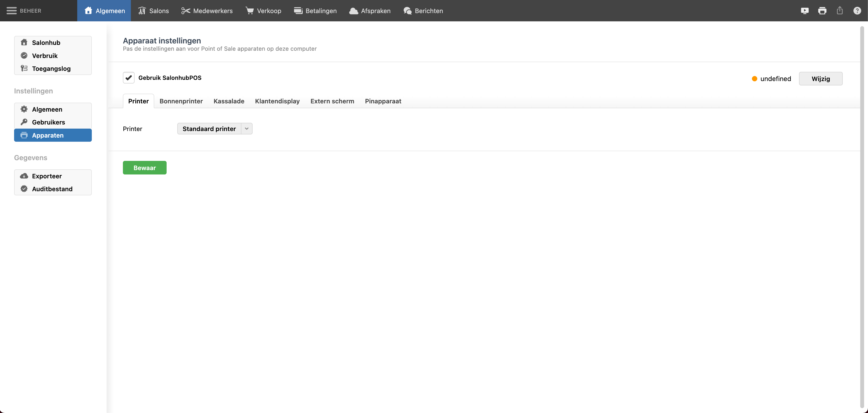The image size is (868, 413).
Task: Switch to the Pinapparaat tab
Action: pos(383,101)
